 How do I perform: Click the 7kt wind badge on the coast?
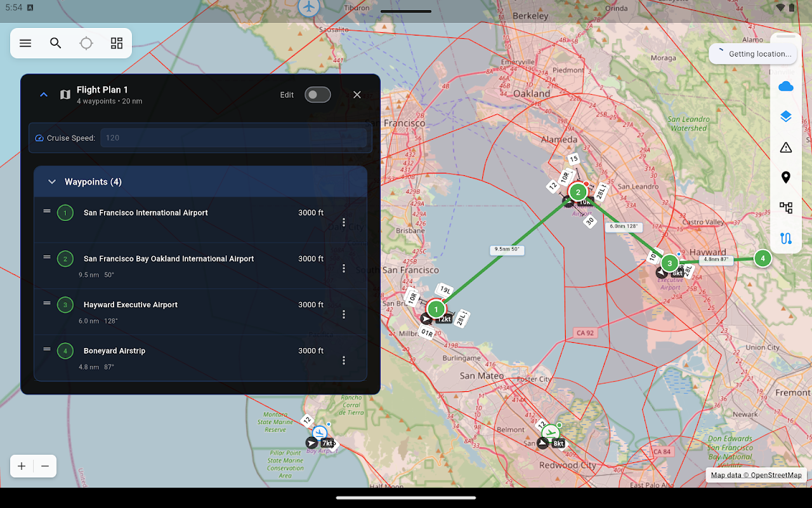click(327, 443)
